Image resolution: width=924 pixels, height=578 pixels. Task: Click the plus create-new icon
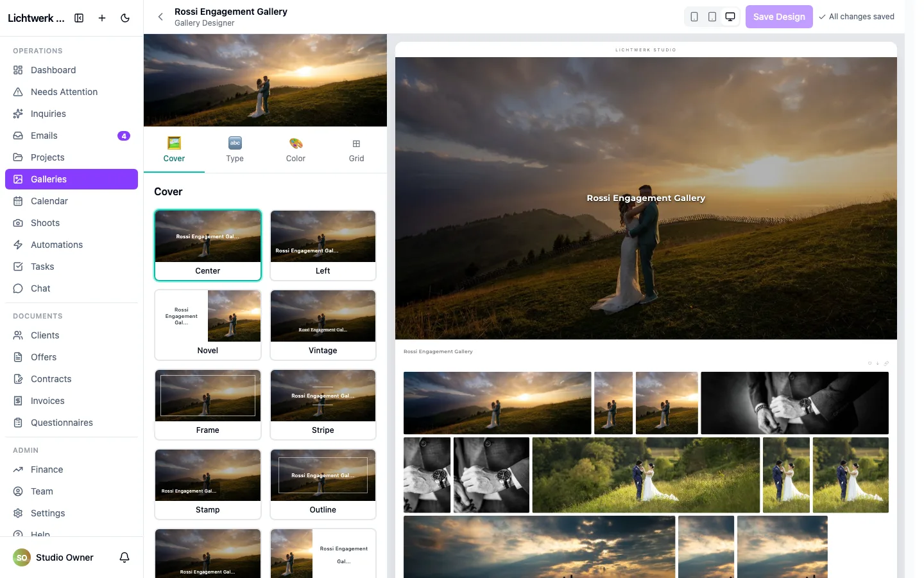pyautogui.click(x=102, y=18)
